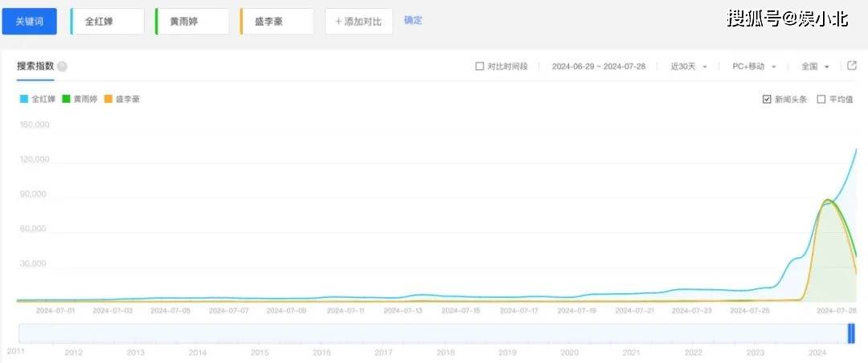The image size is (868, 363).
Task: Select the 搜索指数 tab
Action: click(x=35, y=66)
